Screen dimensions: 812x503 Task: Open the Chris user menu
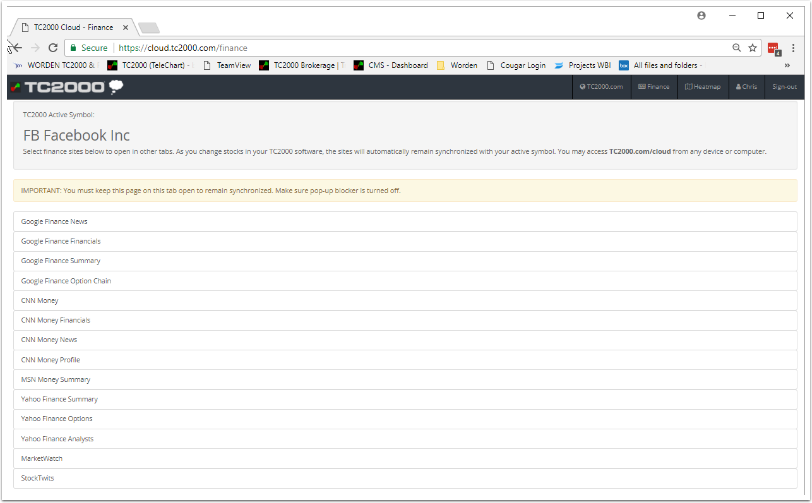746,87
